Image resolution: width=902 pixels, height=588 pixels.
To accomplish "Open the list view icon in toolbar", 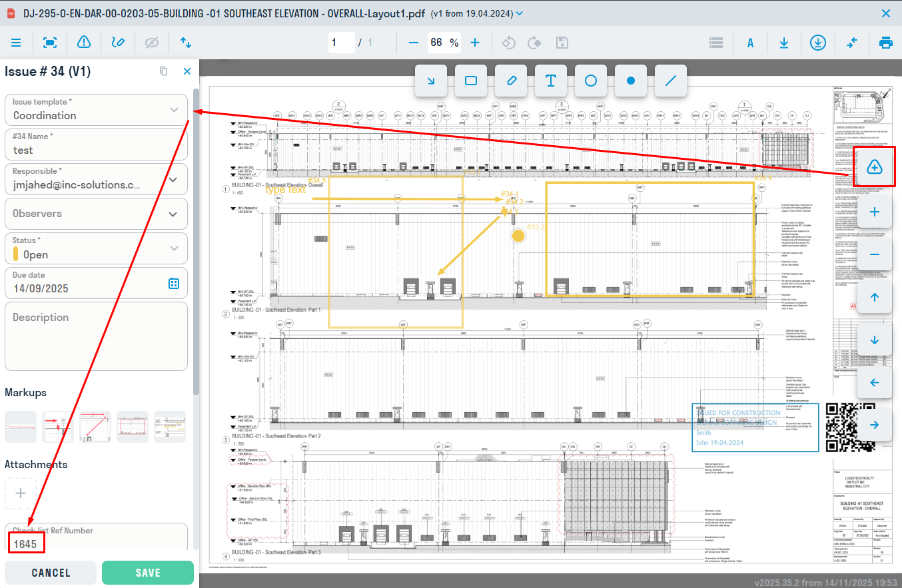I will tap(716, 43).
